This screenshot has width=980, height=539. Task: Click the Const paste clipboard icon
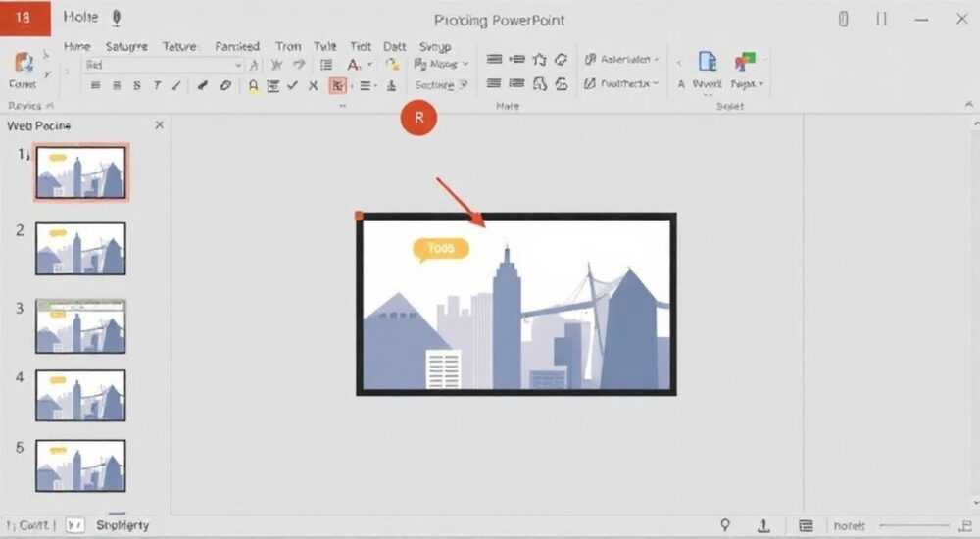tap(24, 63)
